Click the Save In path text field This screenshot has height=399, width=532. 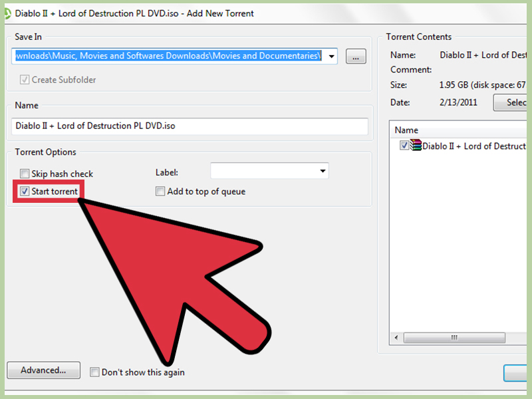[169, 56]
